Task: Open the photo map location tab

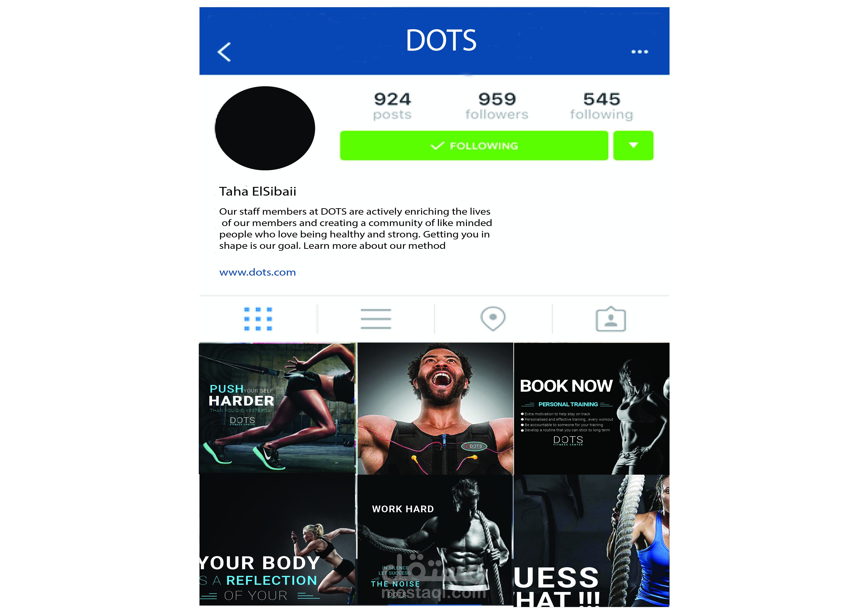Action: [x=493, y=319]
